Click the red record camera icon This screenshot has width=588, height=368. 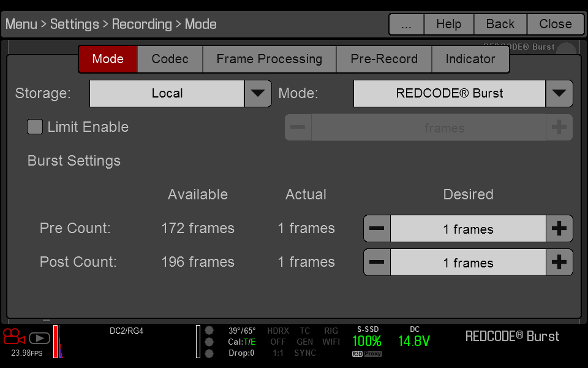pos(13,337)
